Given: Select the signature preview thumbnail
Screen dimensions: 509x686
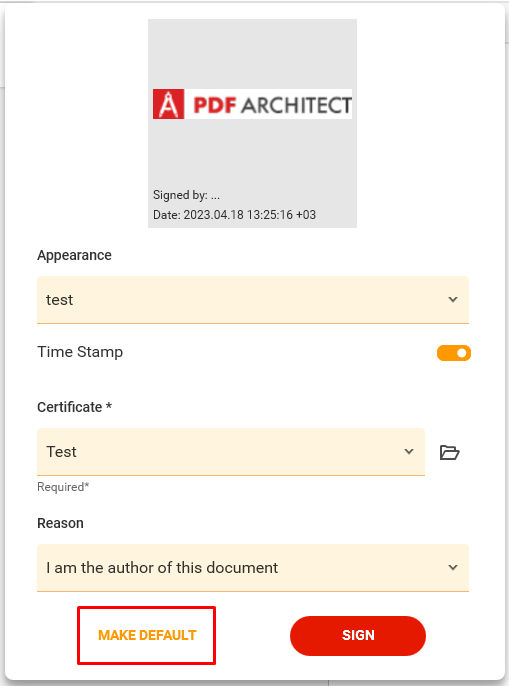Looking at the screenshot, I should pos(253,123).
